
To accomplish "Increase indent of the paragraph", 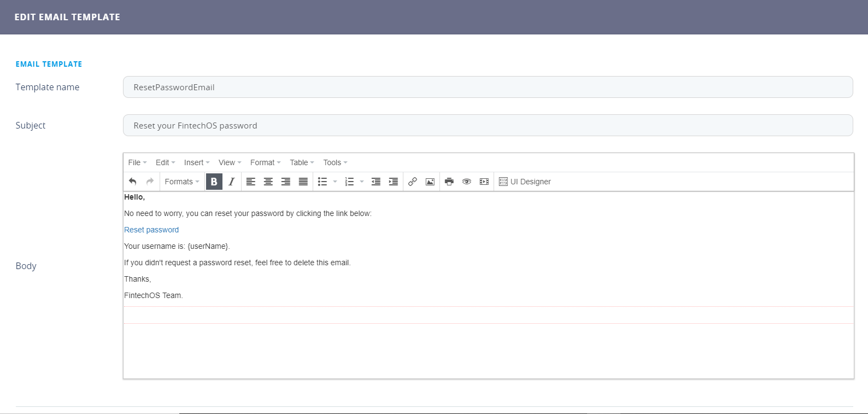I will pyautogui.click(x=393, y=182).
